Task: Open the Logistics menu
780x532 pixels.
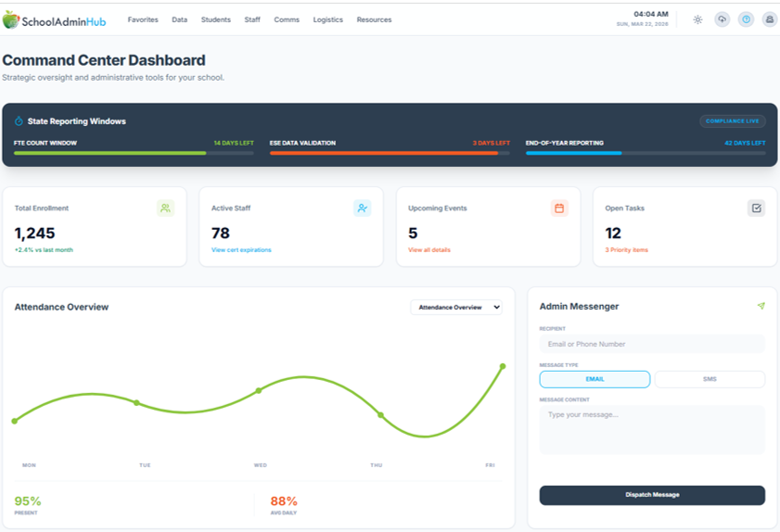Action: [x=327, y=19]
